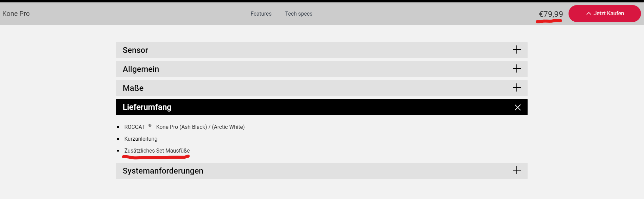644x199 pixels.
Task: Open Maße details with plus icon
Action: click(516, 88)
